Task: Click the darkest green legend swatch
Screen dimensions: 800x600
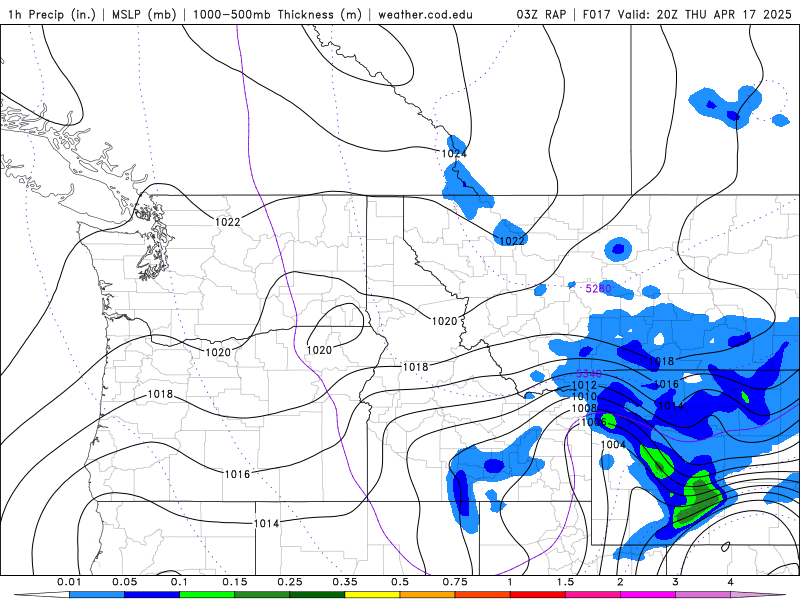Action: [x=317, y=595]
